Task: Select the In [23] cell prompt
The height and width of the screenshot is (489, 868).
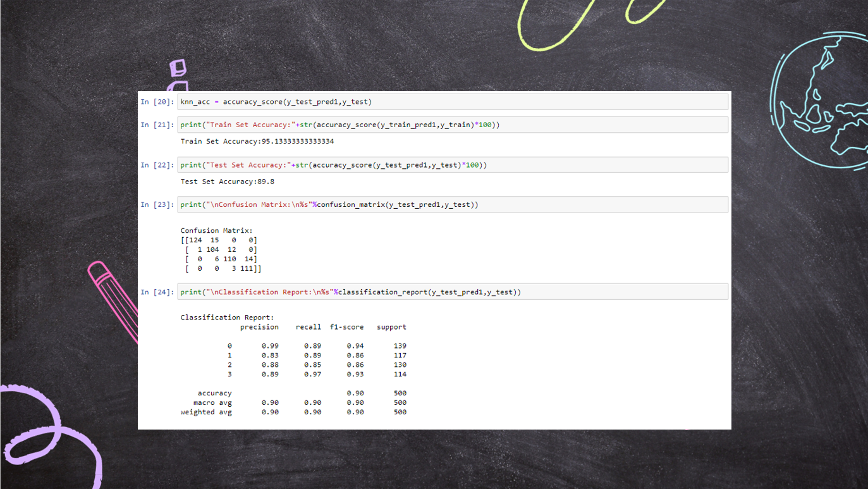Action: (x=157, y=204)
